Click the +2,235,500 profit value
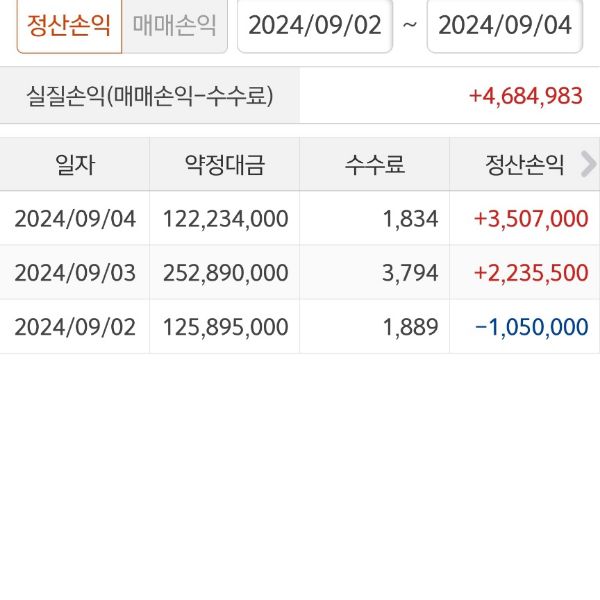Viewport: 600px width, 600px height. click(x=529, y=273)
